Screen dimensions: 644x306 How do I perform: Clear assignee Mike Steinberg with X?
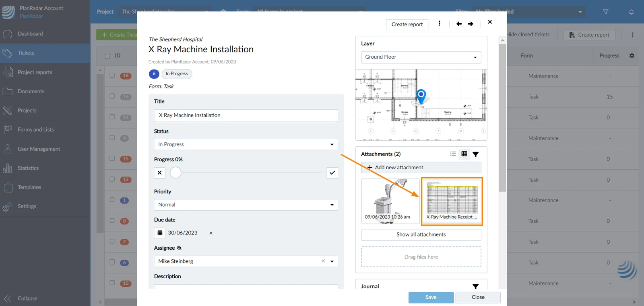click(x=323, y=261)
